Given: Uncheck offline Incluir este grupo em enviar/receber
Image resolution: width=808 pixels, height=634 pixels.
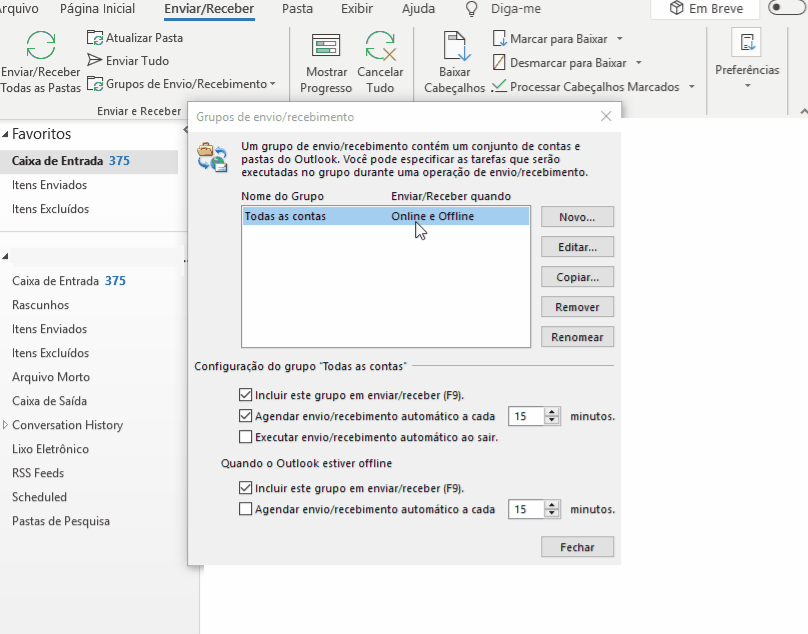Looking at the screenshot, I should coord(245,488).
